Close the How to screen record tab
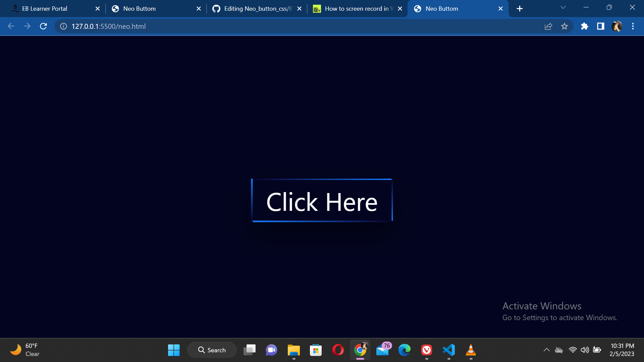Viewport: 644px width, 362px height. [400, 9]
